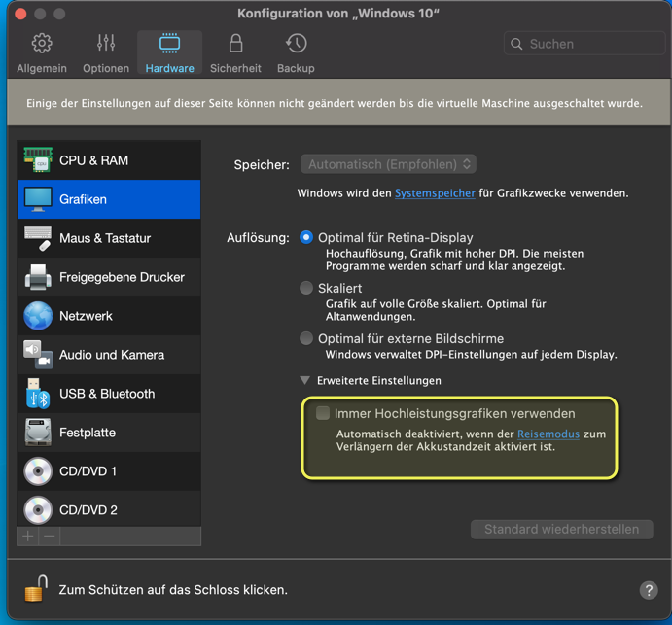
Task: Click into the Suchen search field
Action: 584,44
